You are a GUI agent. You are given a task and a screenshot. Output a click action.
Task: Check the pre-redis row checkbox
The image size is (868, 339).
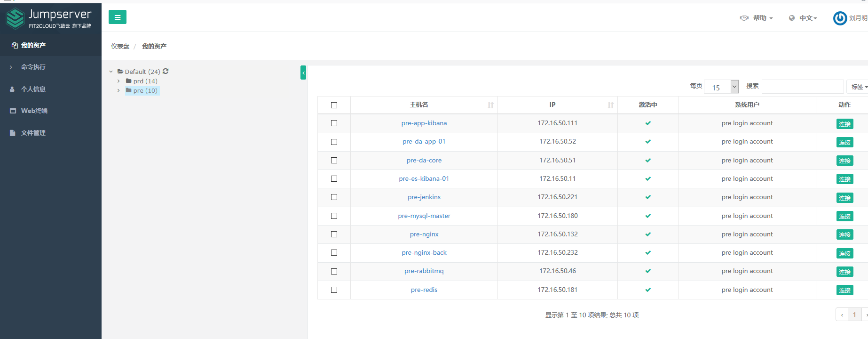click(334, 290)
